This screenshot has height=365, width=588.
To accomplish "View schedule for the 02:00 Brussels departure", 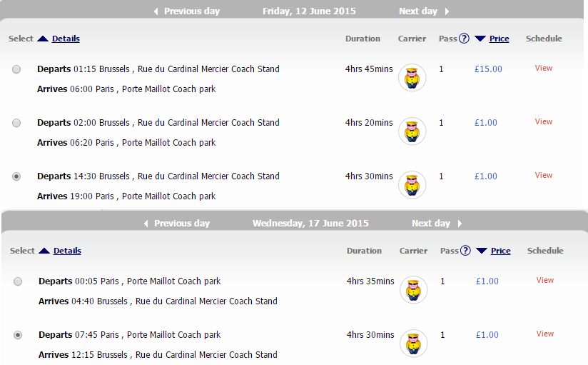I will (x=543, y=121).
